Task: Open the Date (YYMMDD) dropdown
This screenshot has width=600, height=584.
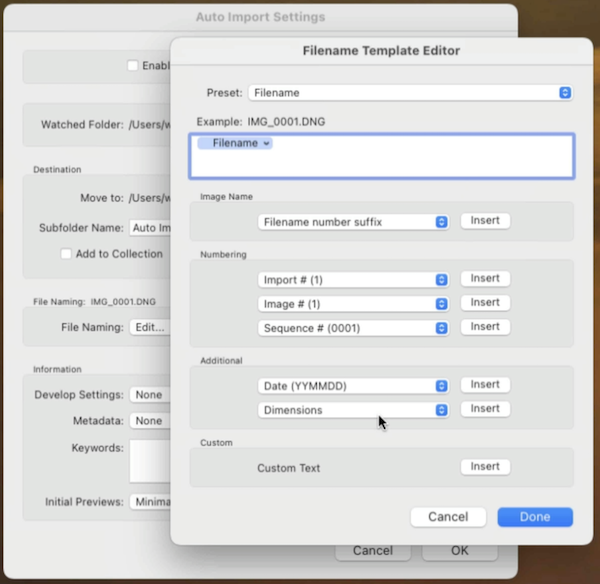Action: [353, 386]
